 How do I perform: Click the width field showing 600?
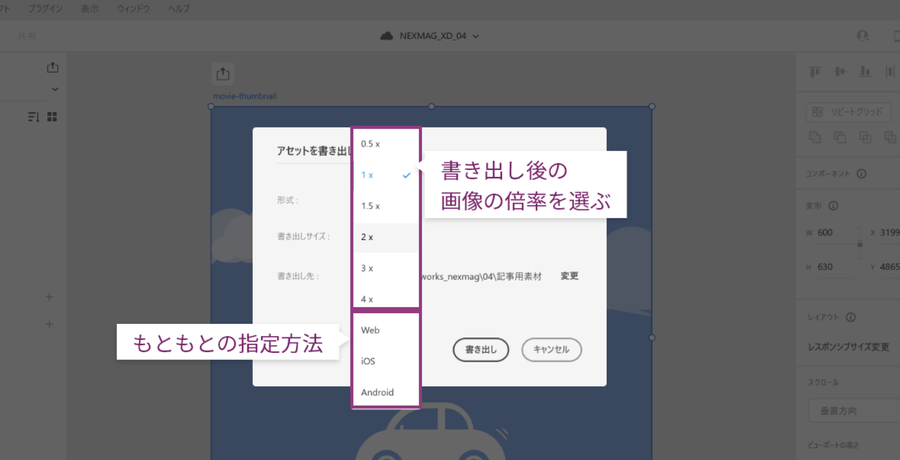coord(835,234)
